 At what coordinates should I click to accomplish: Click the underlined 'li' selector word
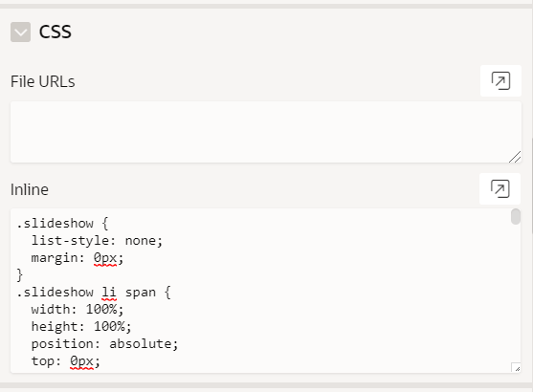click(x=109, y=293)
